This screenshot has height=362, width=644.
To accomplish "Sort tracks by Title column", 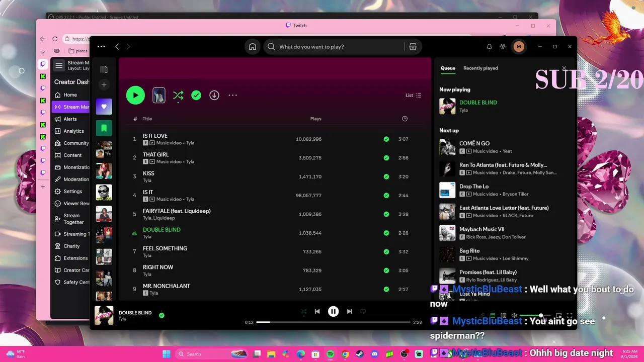I will (147, 119).
